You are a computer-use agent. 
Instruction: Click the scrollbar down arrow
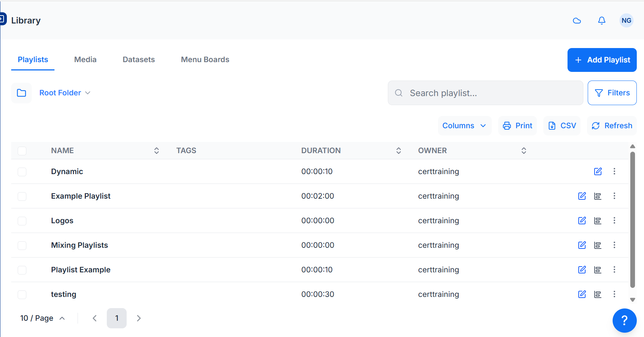pos(632,299)
